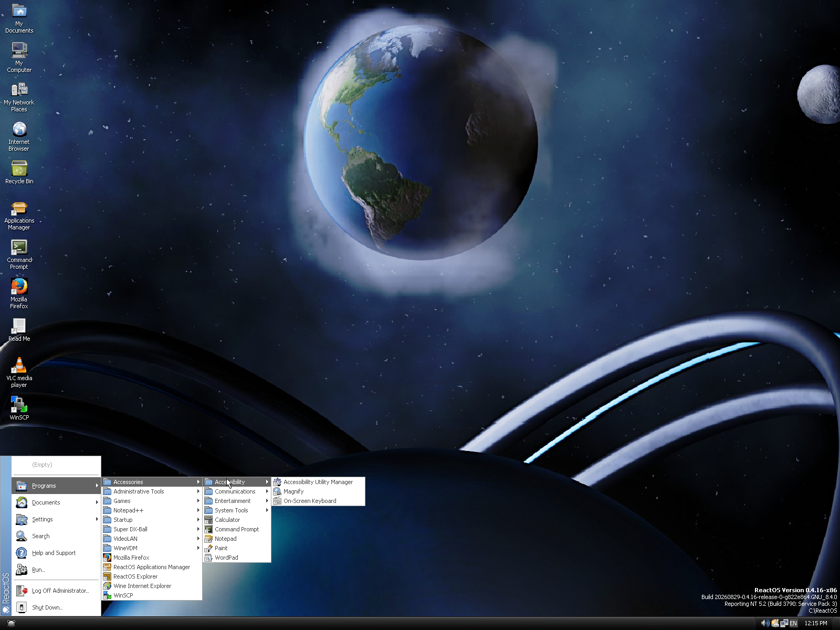Launch Notepad from Accessories
840x630 pixels.
[x=237, y=539]
